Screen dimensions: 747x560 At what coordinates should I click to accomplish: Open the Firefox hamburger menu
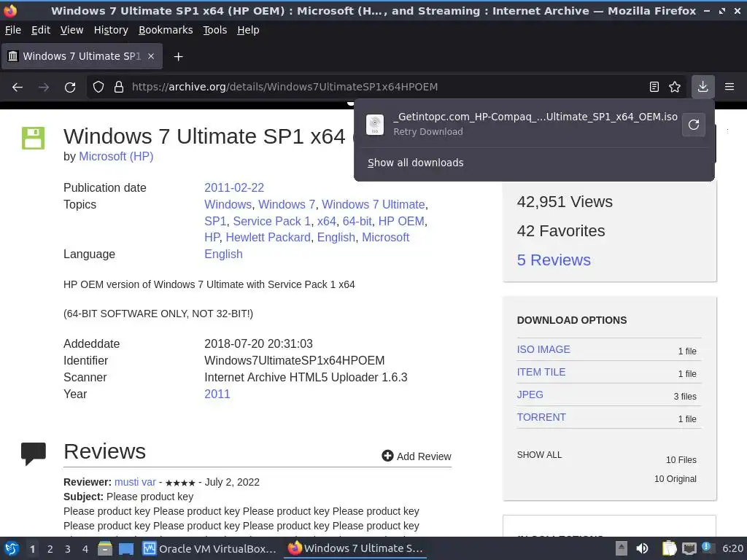tap(729, 87)
